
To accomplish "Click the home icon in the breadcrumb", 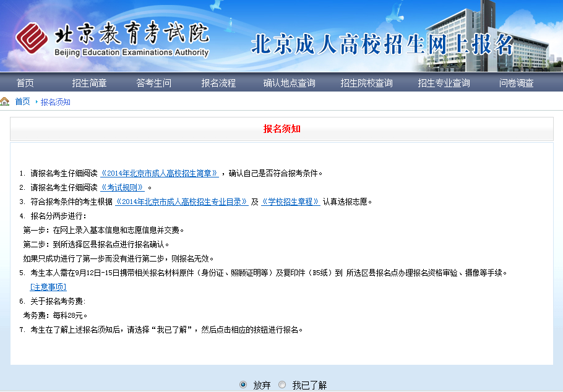I will point(5,101).
